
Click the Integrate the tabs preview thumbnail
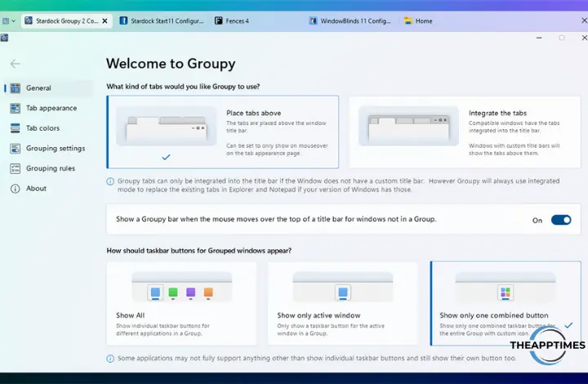[x=408, y=127]
